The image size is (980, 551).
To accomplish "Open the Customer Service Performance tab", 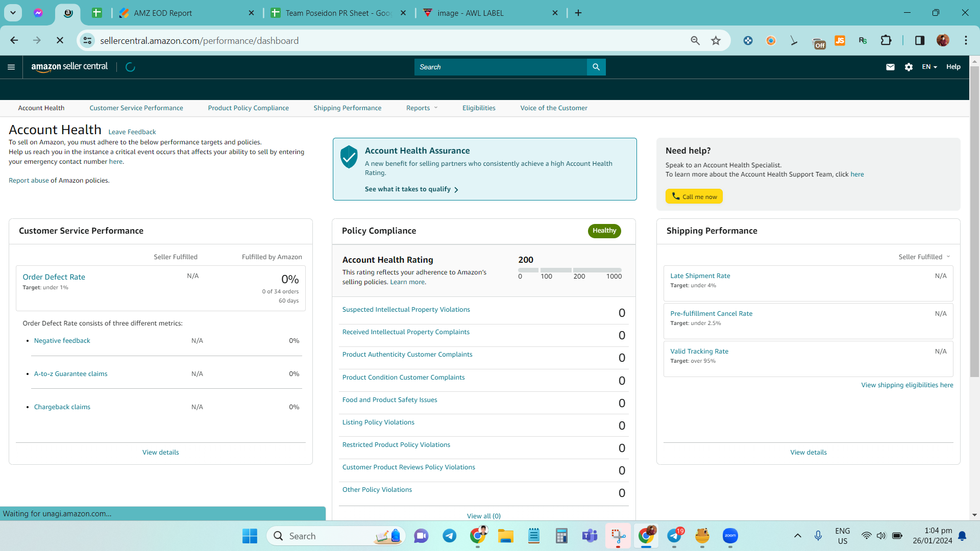I will (x=136, y=108).
